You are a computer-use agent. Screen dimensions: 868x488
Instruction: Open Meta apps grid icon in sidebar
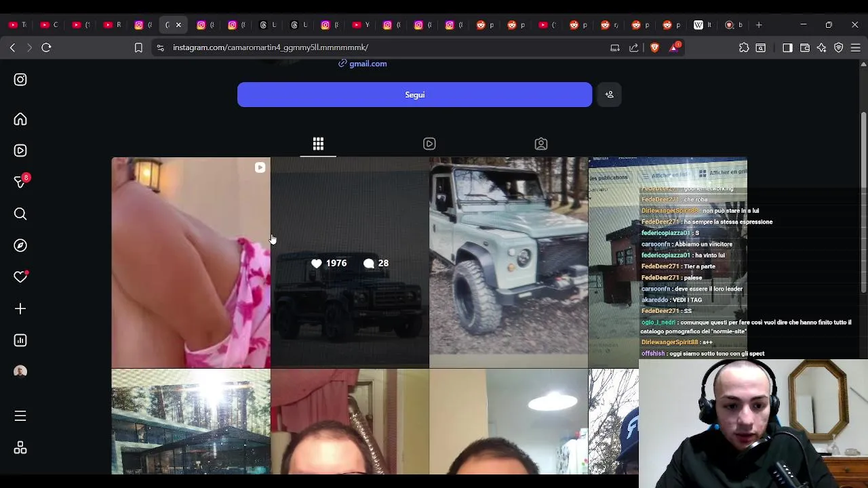click(x=20, y=448)
